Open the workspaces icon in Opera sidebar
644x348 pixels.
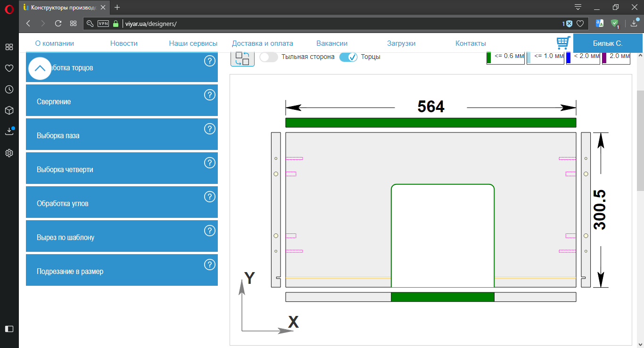point(9,47)
